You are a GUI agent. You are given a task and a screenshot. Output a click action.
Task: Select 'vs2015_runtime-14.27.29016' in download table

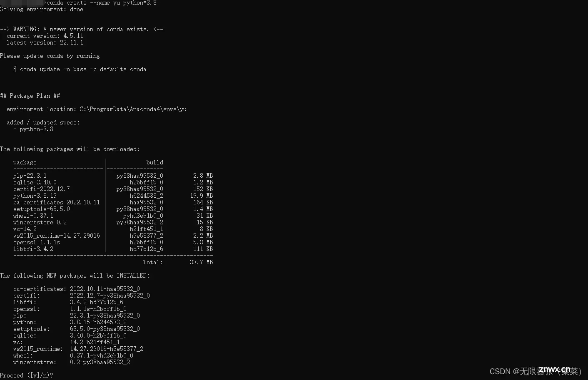pyautogui.click(x=57, y=236)
